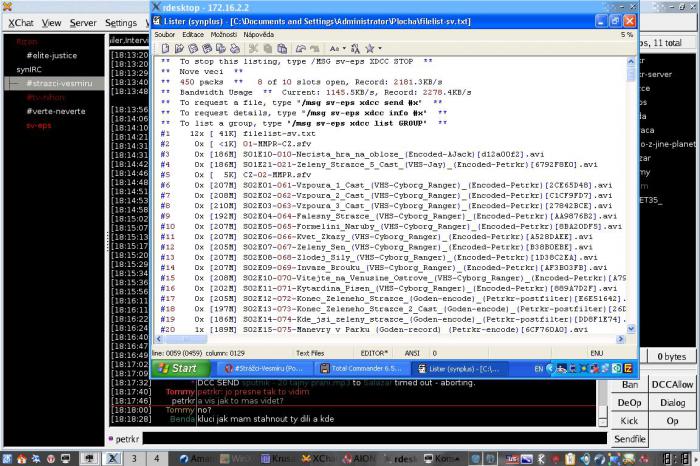Click the remote Windows Start button
This screenshot has height=466, width=700.
pos(180,369)
